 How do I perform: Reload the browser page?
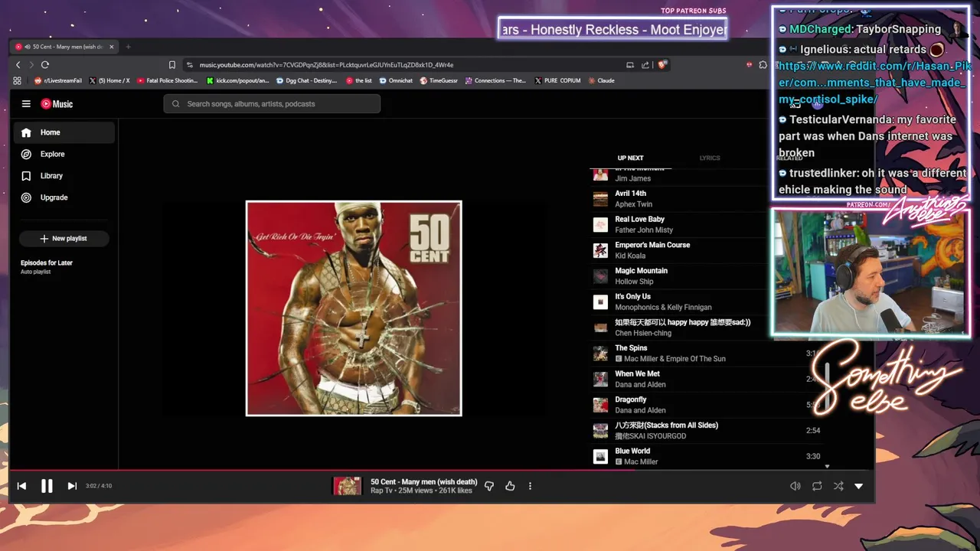point(45,65)
